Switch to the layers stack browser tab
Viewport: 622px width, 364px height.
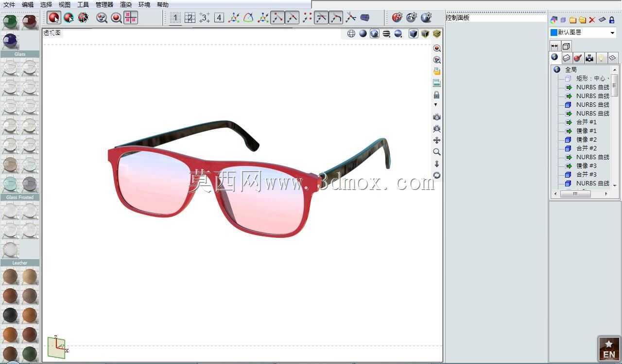click(566, 58)
